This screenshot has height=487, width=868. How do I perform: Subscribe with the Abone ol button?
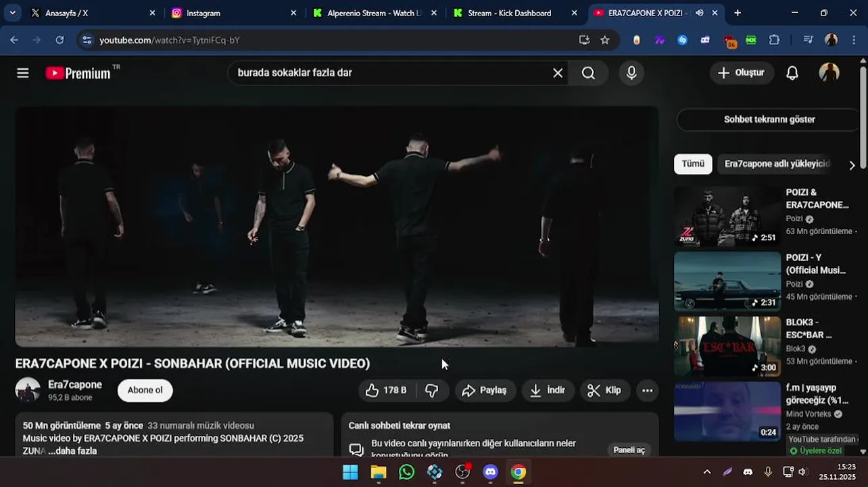pos(145,390)
